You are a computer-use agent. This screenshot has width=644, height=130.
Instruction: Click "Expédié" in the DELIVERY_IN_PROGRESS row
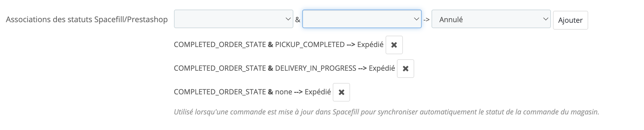(x=382, y=68)
